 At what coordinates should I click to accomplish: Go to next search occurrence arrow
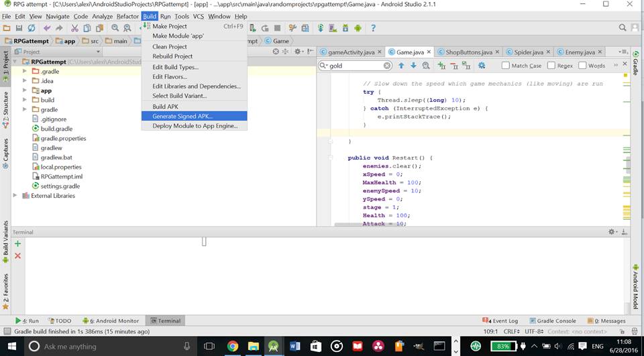[414, 65]
